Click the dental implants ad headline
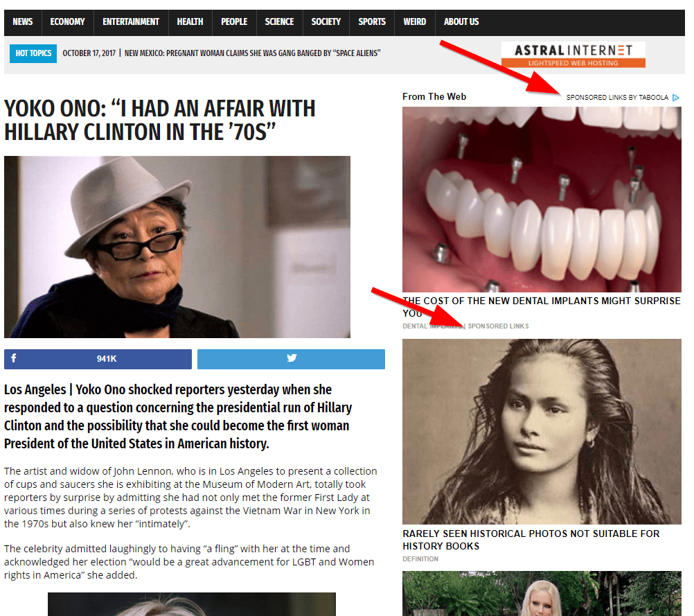 tap(542, 307)
